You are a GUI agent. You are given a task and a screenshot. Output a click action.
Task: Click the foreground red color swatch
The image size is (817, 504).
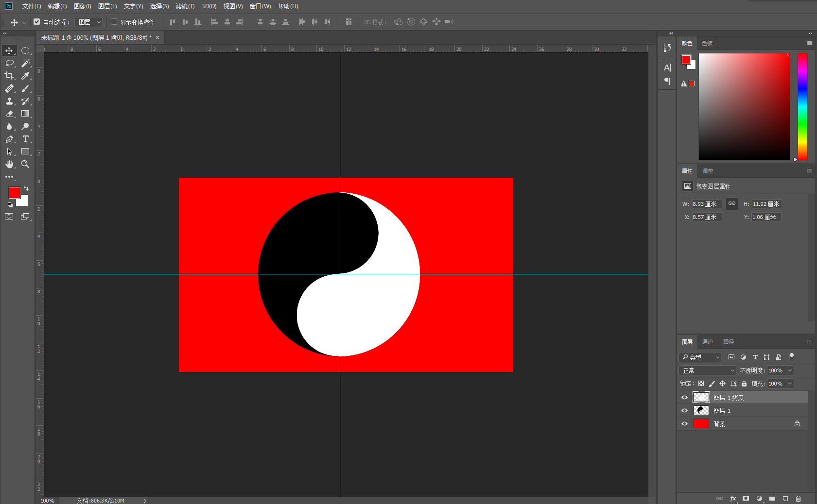pos(15,193)
